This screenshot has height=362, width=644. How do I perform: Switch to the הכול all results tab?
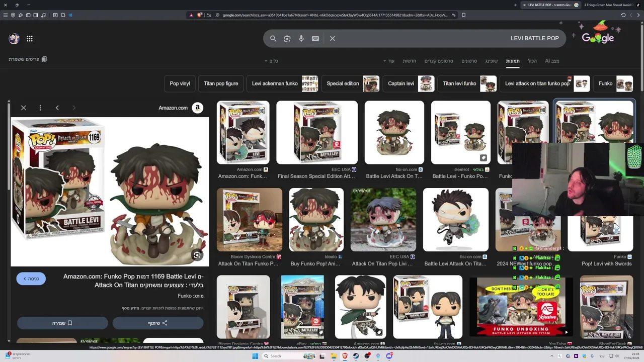(x=532, y=61)
